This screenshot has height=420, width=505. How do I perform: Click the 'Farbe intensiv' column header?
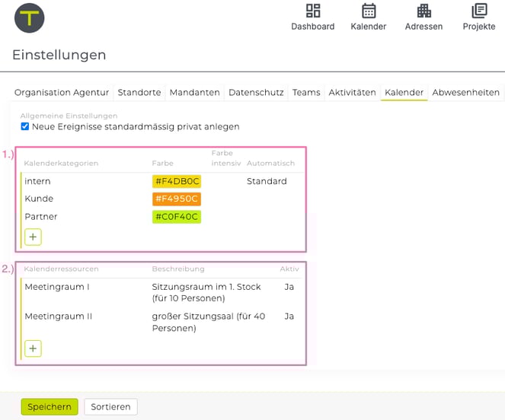[x=226, y=158]
